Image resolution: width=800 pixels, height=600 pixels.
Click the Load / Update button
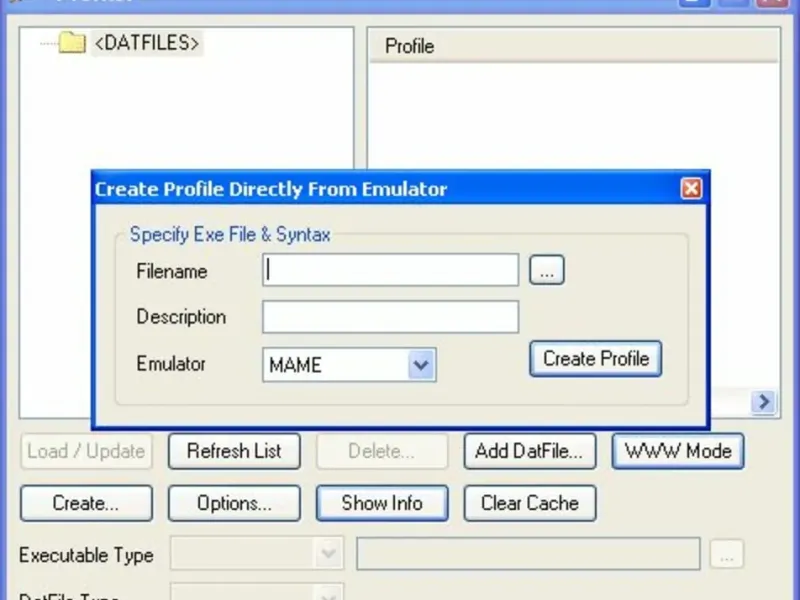click(86, 452)
